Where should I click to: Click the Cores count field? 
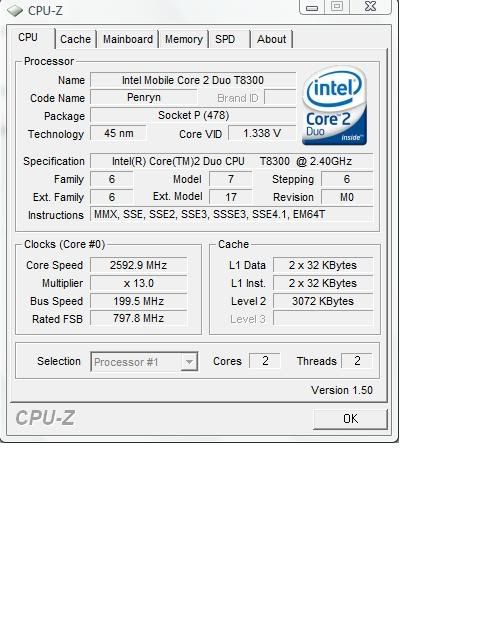pos(265,361)
